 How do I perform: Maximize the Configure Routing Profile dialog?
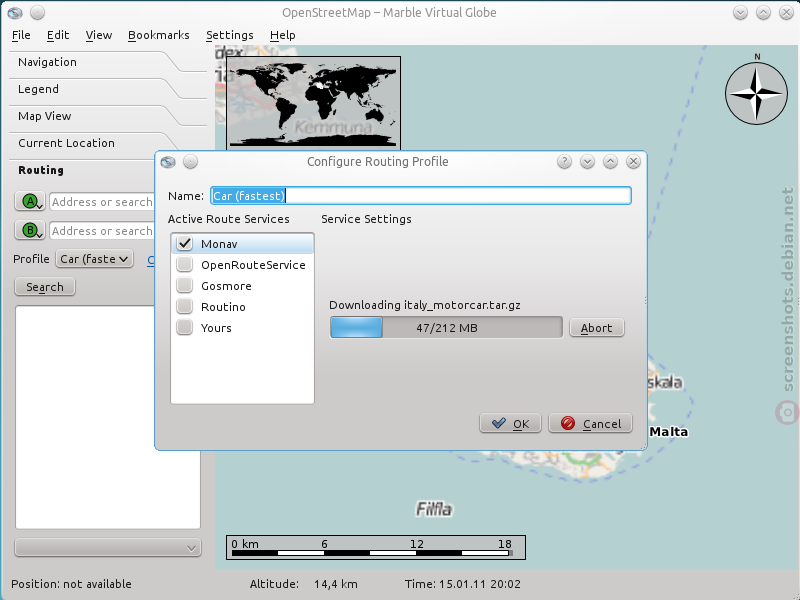[x=610, y=162]
